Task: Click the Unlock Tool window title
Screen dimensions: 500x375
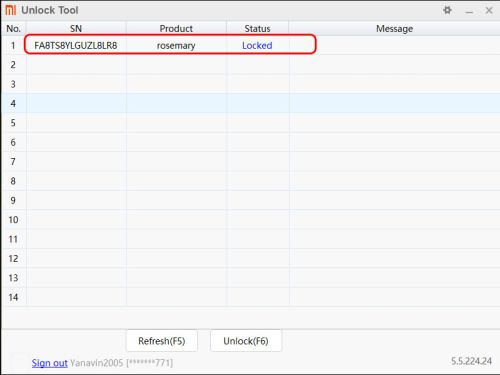Action: coord(50,10)
